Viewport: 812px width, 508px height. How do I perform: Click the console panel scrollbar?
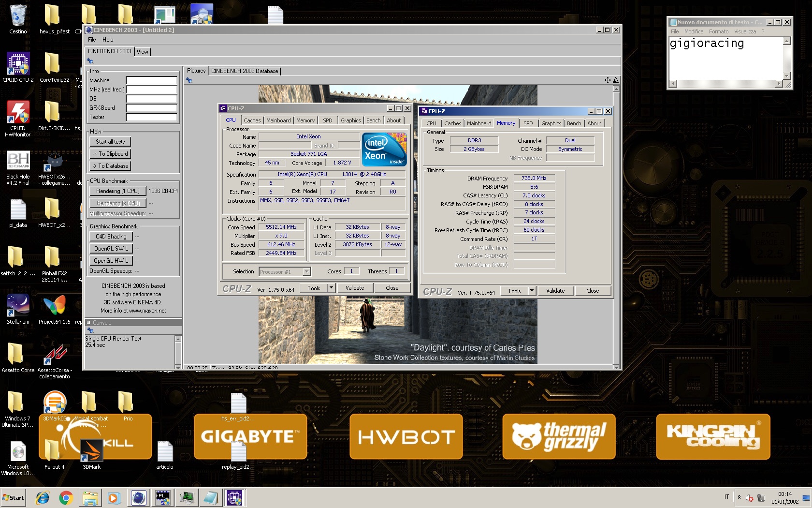point(178,353)
